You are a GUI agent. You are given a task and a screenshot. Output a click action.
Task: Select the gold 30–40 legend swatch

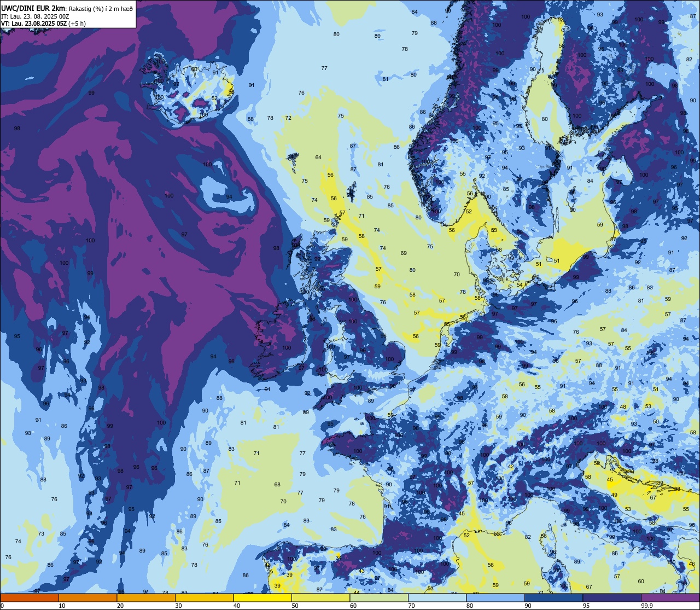pyautogui.click(x=204, y=597)
